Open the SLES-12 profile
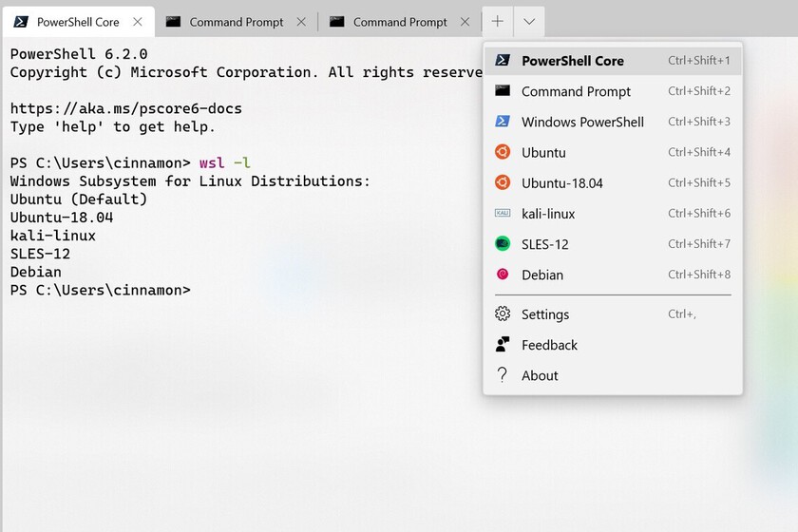This screenshot has width=798, height=532. click(613, 244)
